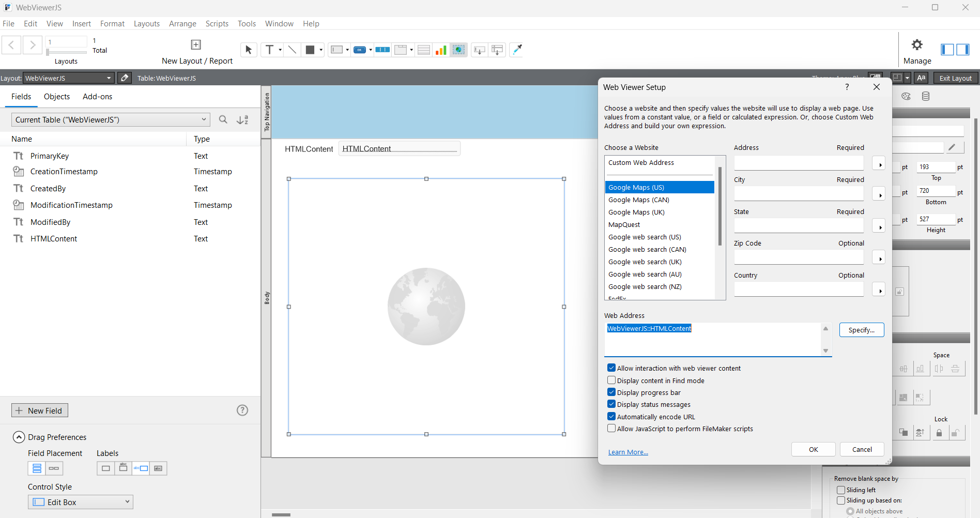Select Google Maps (CAN) in website list
The image size is (980, 518).
660,200
